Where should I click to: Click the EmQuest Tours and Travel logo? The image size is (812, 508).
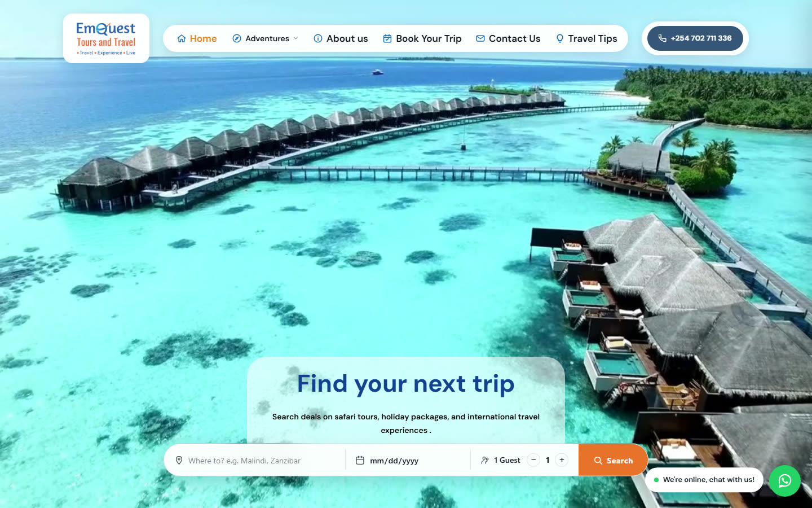click(106, 38)
